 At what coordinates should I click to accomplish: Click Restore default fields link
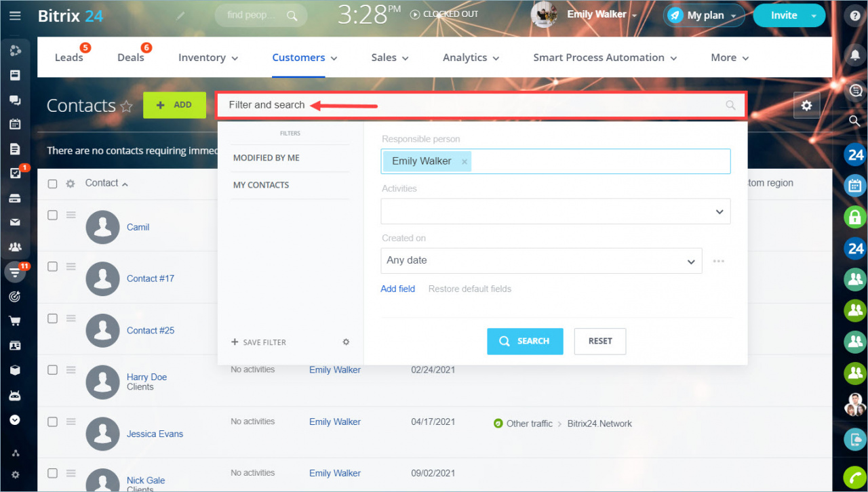click(470, 289)
